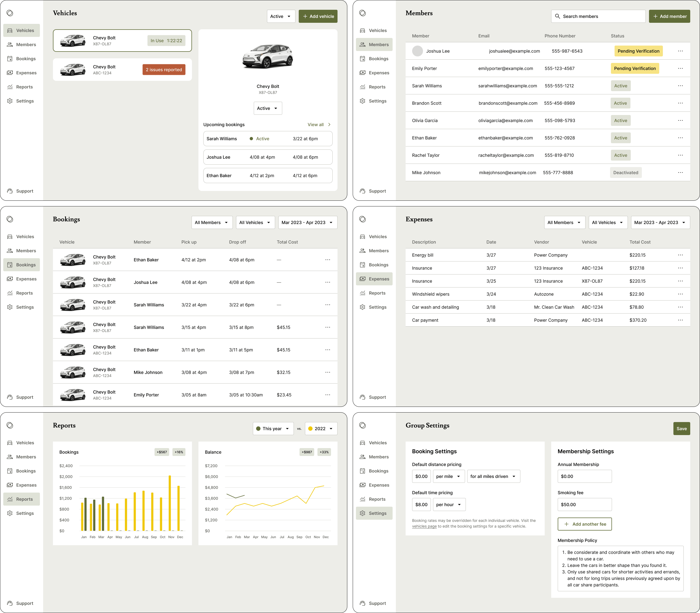Screen dimensions: 700x613
Task: Click Search members field
Action: [598, 16]
